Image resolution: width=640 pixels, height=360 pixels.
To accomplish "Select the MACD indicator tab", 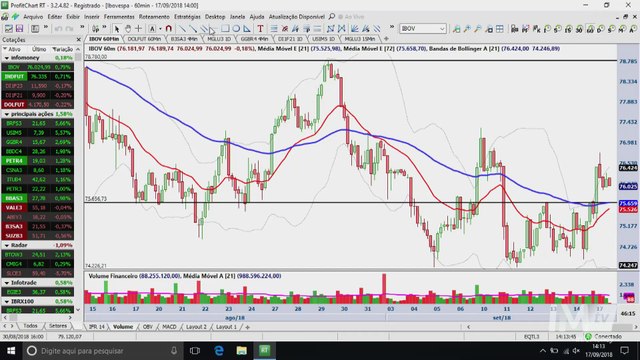I will coord(169,327).
